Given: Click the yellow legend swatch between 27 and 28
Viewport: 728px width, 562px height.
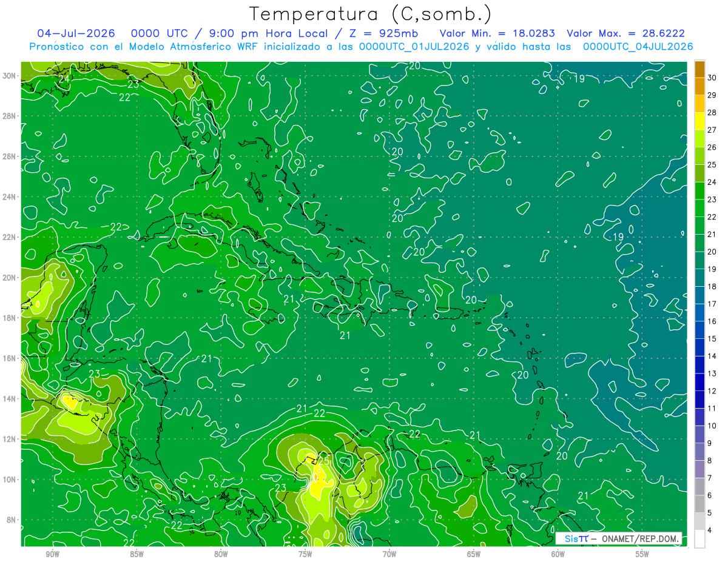Looking at the screenshot, I should tap(699, 121).
